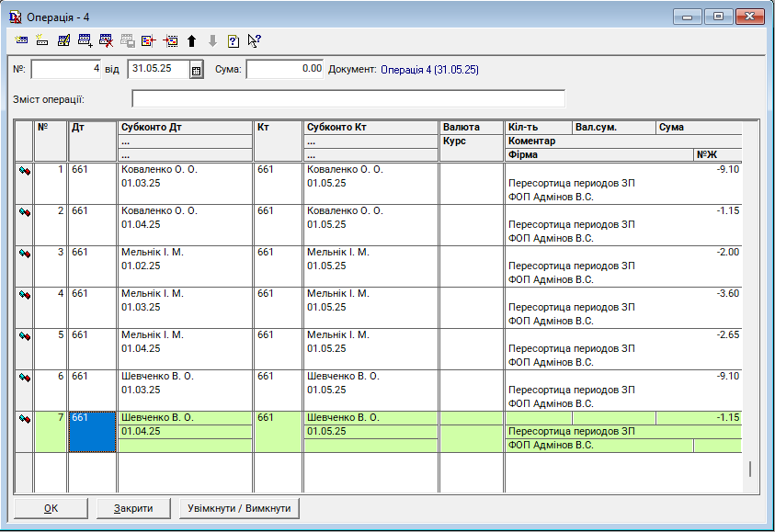
Task: Click the add-row icon with plus sign
Action: pyautogui.click(x=85, y=40)
